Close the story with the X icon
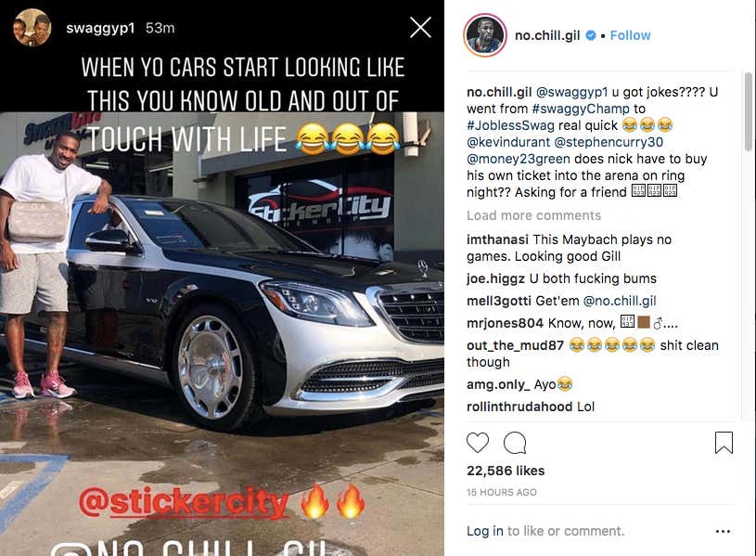This screenshot has height=556, width=756. 420,28
